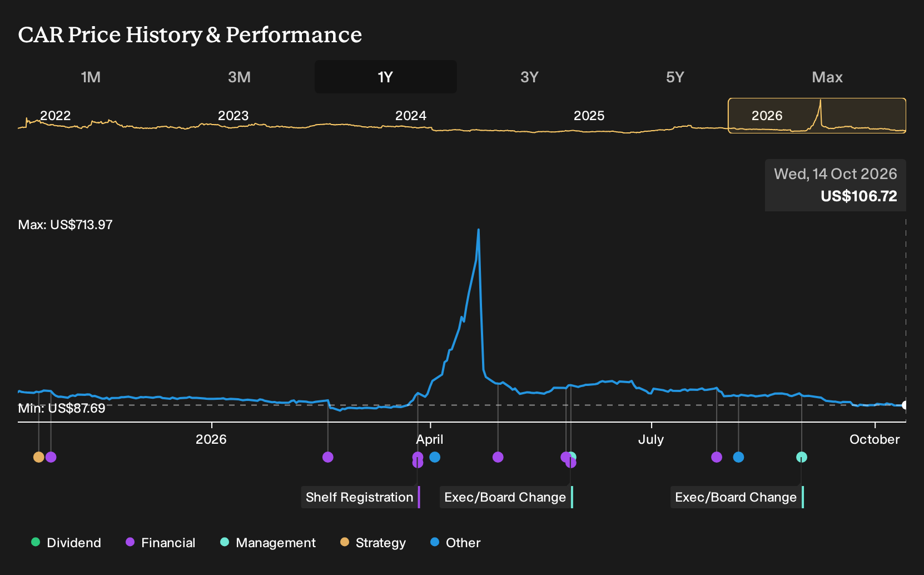Click the purple Financial marker after July
The image size is (924, 575).
point(717,457)
